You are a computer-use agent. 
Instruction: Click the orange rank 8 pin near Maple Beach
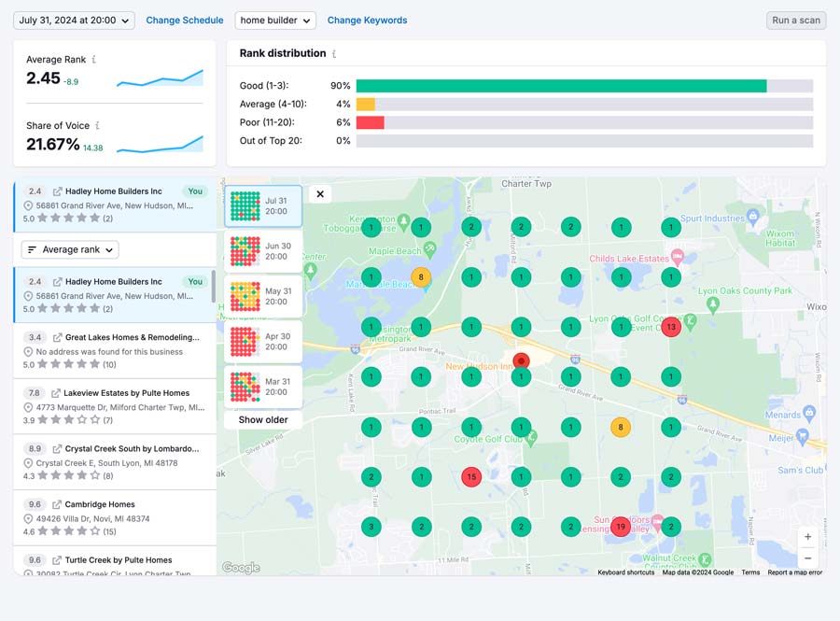point(421,277)
